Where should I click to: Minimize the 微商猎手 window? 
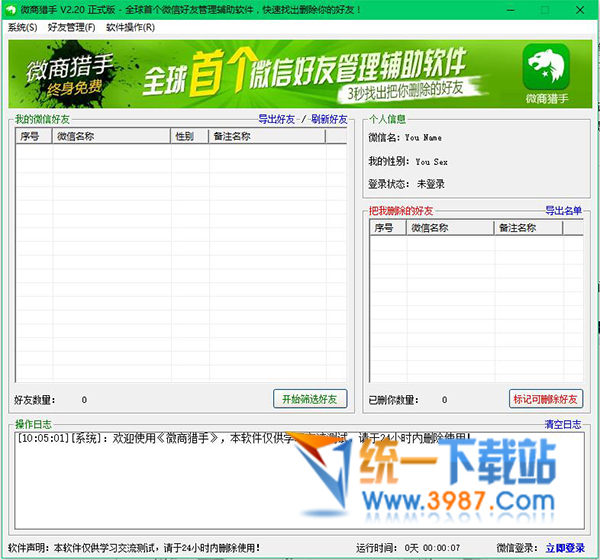[x=511, y=10]
